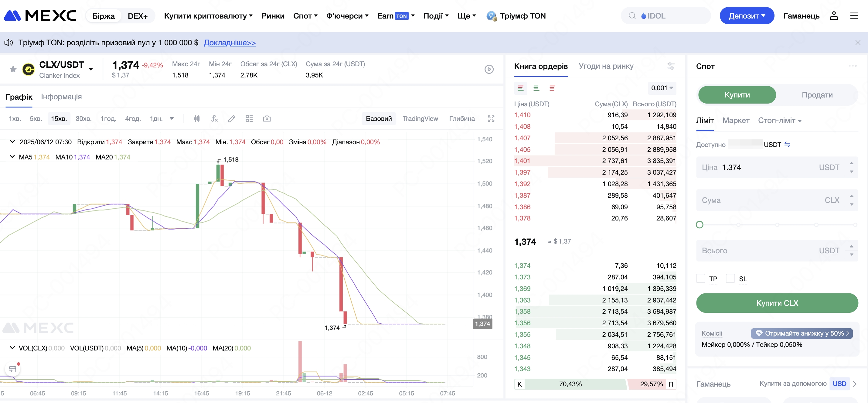Select the pencil drawing tool icon
This screenshot has width=868, height=403.
pos(231,119)
